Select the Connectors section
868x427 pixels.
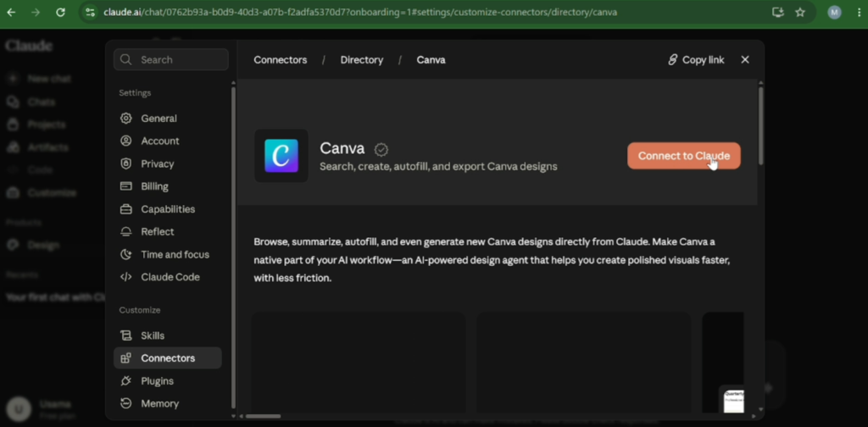pos(168,358)
